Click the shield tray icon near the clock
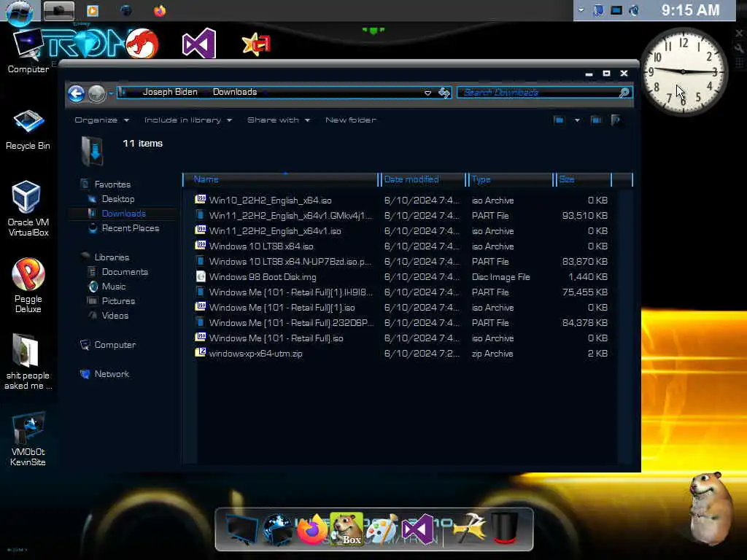 [598, 10]
